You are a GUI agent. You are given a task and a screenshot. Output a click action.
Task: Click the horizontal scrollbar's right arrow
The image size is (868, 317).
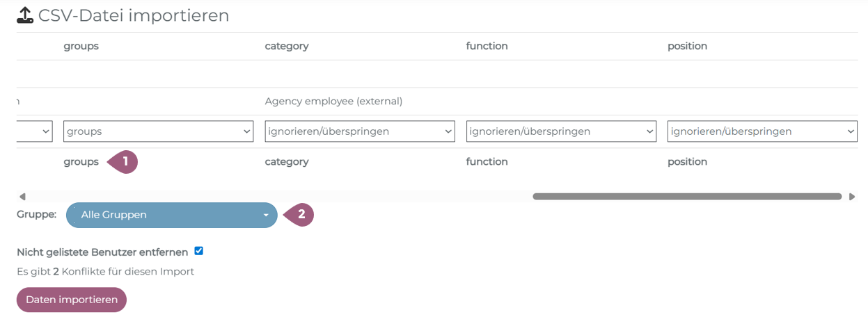pos(852,197)
